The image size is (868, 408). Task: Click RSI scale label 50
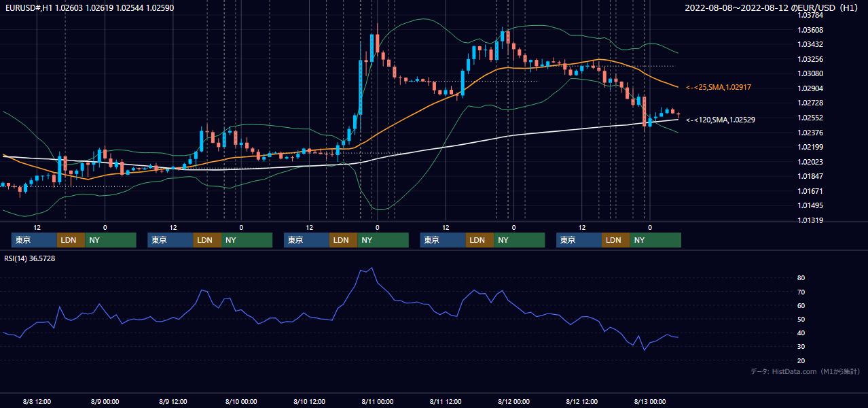801,319
